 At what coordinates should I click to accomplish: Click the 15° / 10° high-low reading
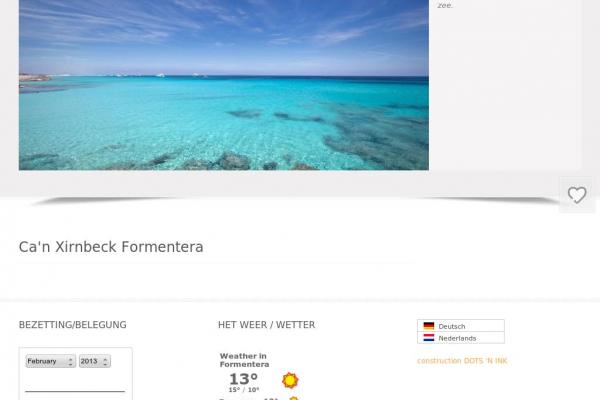tap(244, 390)
